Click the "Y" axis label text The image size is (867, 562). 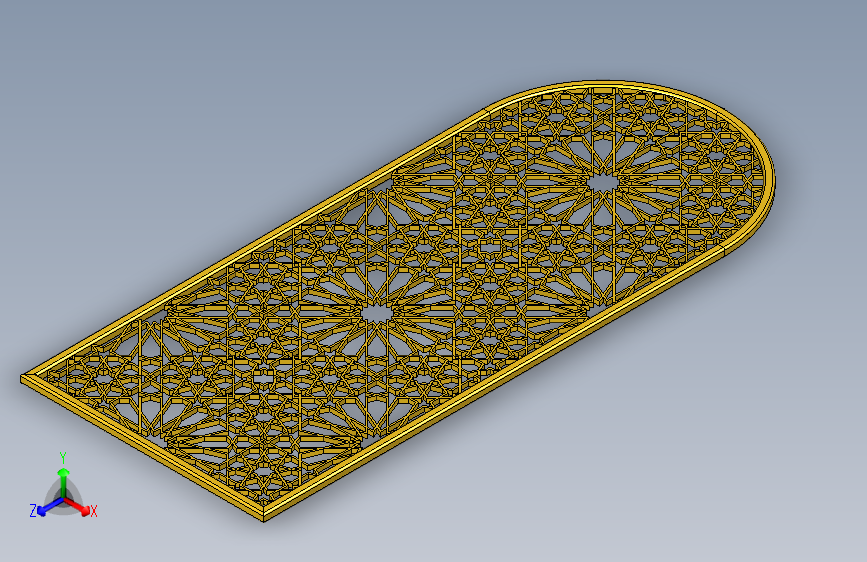63,458
